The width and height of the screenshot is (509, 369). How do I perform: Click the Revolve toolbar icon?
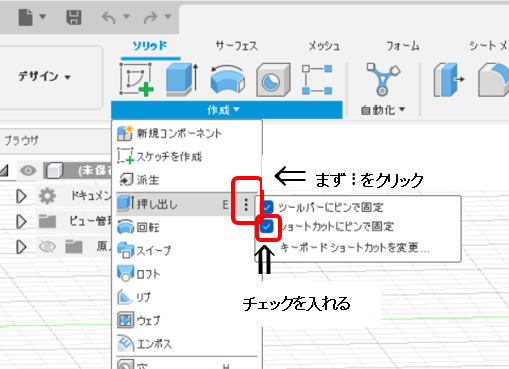coord(228,80)
